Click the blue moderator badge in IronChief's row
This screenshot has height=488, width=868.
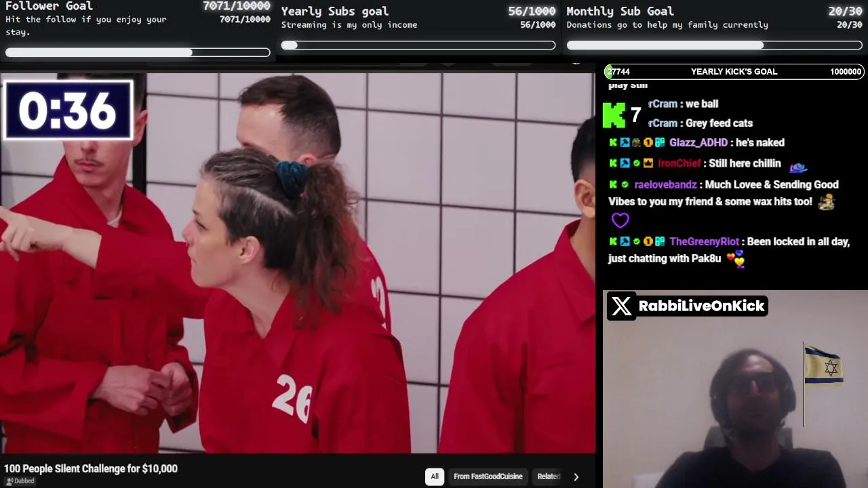point(625,163)
